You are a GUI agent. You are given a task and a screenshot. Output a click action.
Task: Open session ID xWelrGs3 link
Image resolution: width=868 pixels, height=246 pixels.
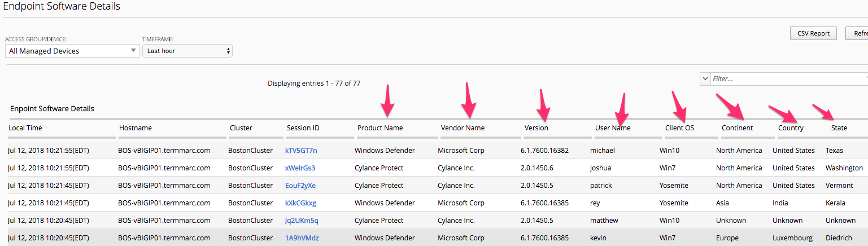[300, 168]
